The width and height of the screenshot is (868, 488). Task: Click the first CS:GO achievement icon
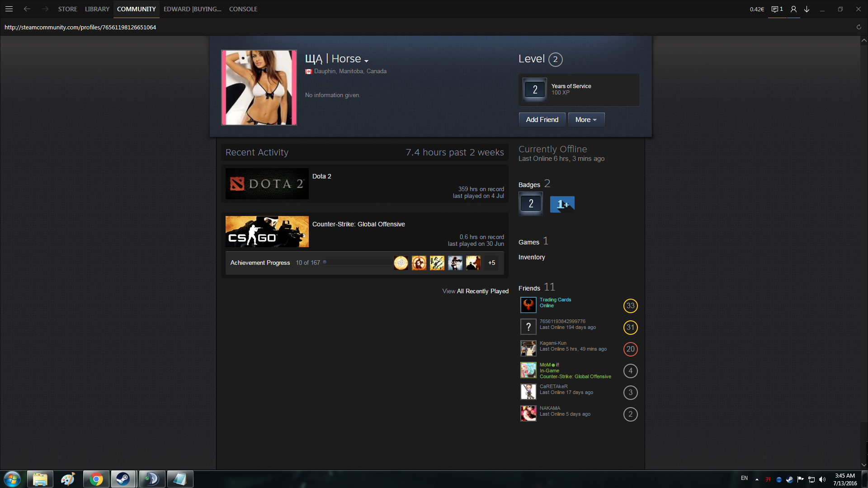401,263
